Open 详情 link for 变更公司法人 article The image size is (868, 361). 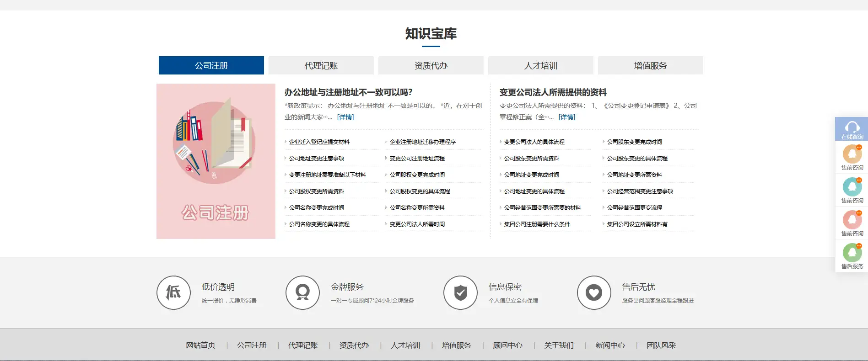coord(567,117)
